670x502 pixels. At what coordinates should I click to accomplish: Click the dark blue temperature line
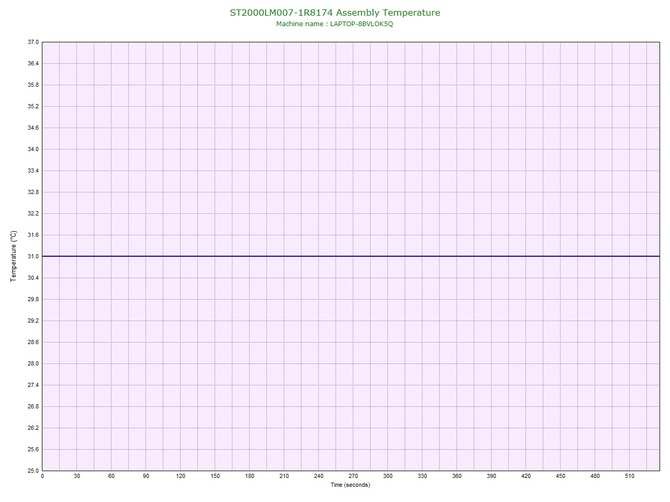[350, 257]
